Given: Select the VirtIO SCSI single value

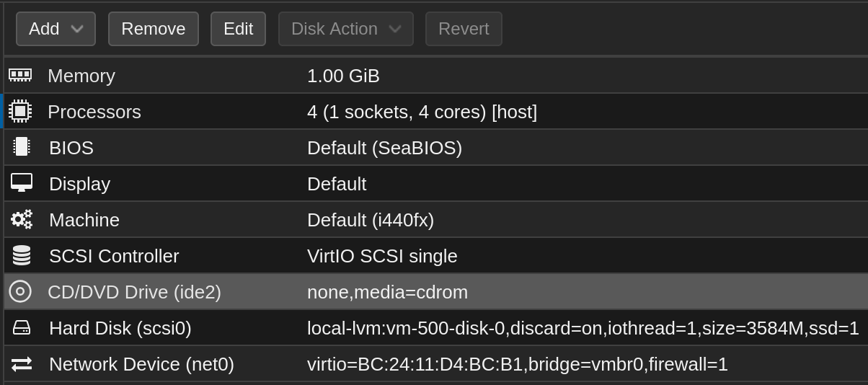Looking at the screenshot, I should [382, 256].
